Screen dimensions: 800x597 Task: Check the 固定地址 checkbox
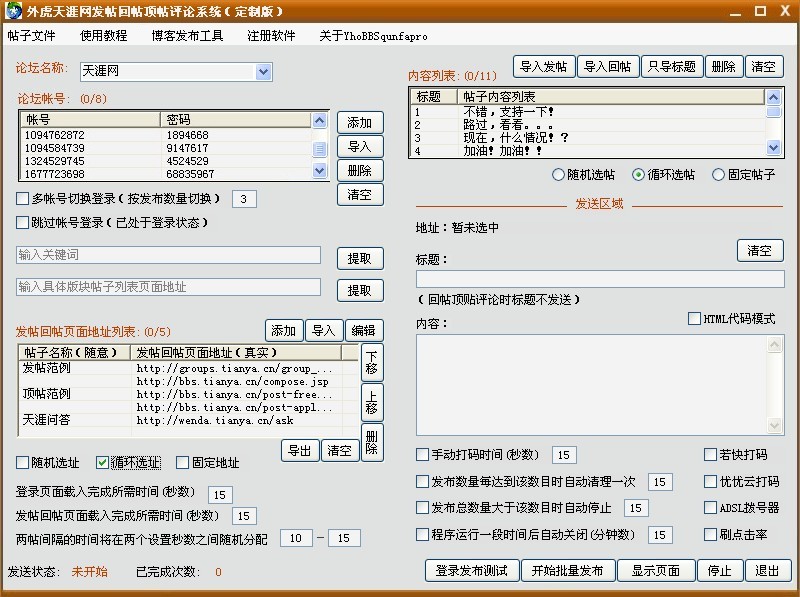(182, 463)
